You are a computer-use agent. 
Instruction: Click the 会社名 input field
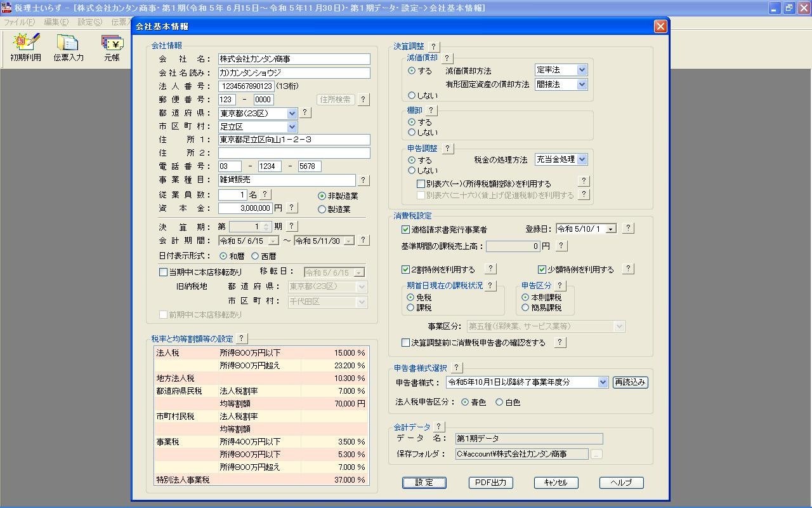tap(294, 59)
